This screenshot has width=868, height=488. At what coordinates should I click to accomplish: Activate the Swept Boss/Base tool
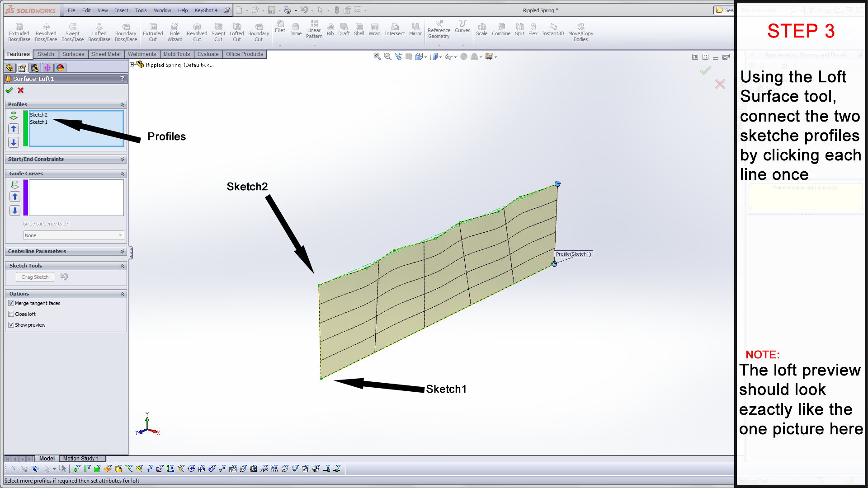point(72,31)
